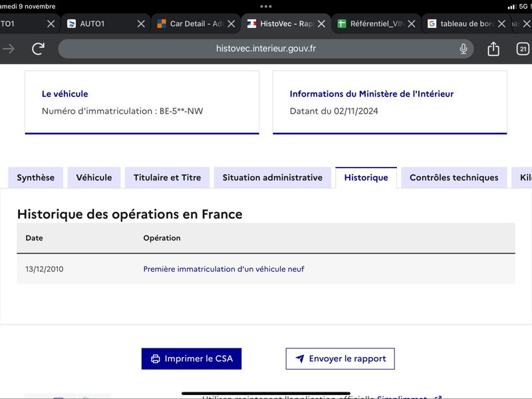Reload the page with the refresh icon
The image size is (532, 399).
coord(38,49)
